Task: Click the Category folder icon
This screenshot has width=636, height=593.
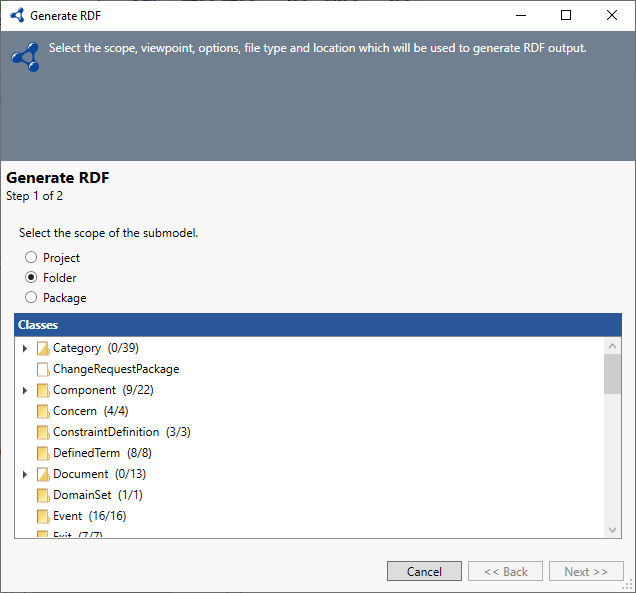Action: tap(43, 348)
